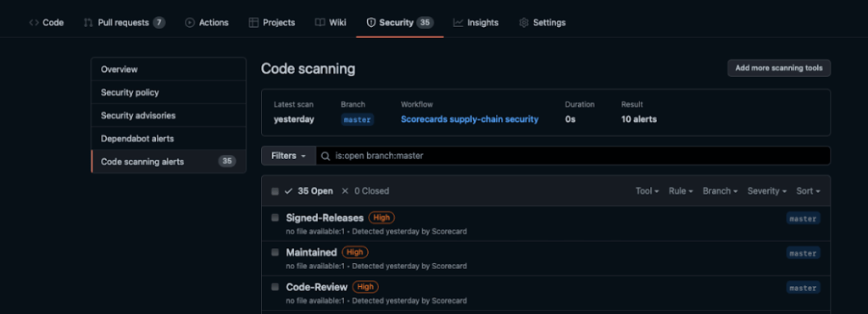The width and height of the screenshot is (868, 314).
Task: Click master tag on Signed-Releases row
Action: 804,218
